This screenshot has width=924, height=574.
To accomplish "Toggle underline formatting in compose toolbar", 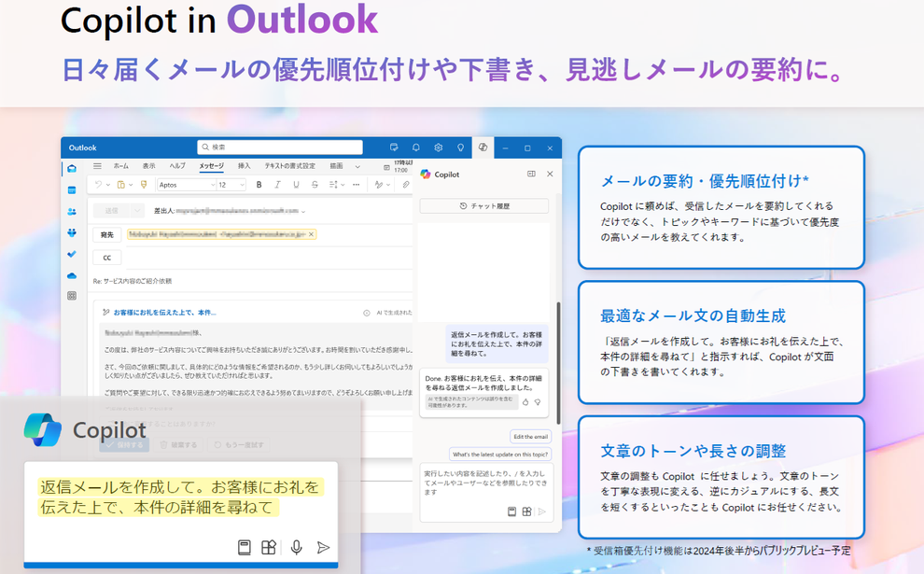I will tap(296, 185).
